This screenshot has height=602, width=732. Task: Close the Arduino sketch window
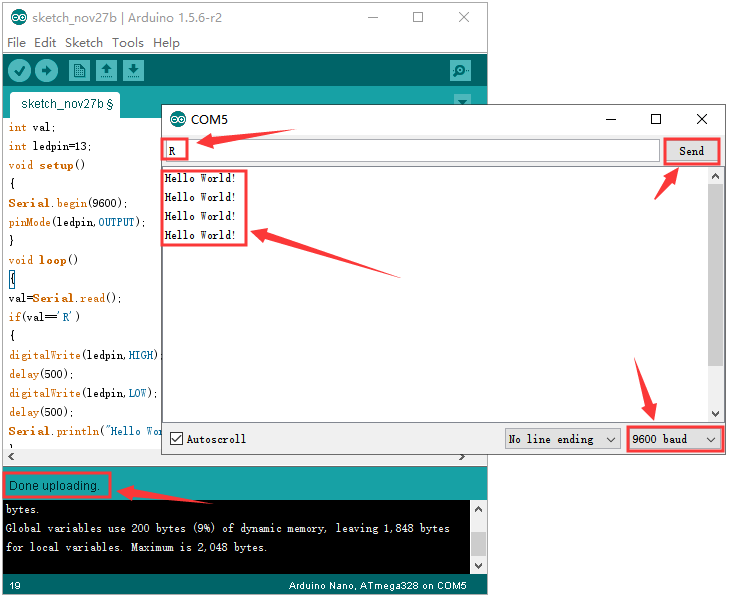(x=464, y=18)
